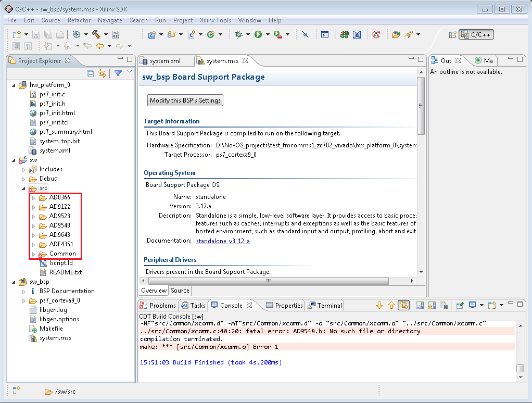Viewport: 532px width, 403px height.
Task: Expand the Includes tree node
Action: (x=24, y=169)
